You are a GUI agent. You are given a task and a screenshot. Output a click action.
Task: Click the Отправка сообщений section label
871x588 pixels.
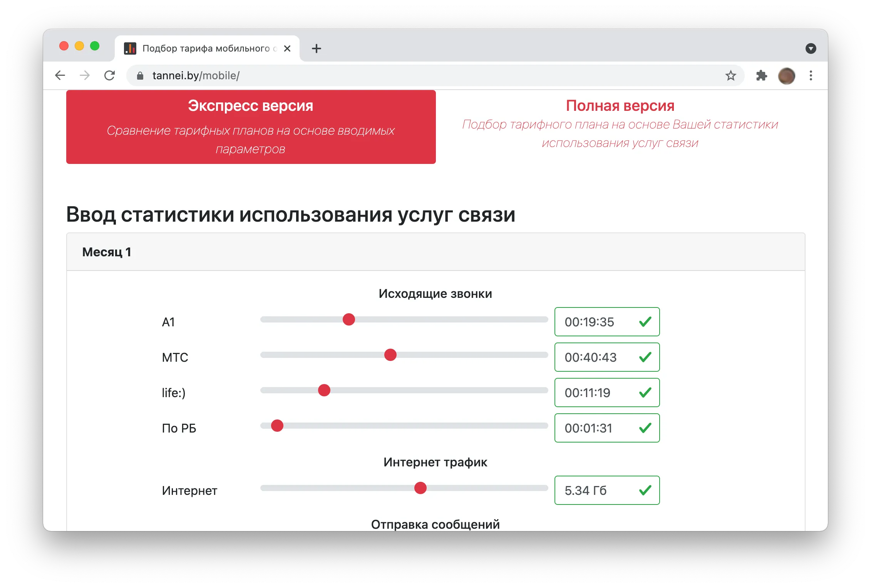pos(435,524)
